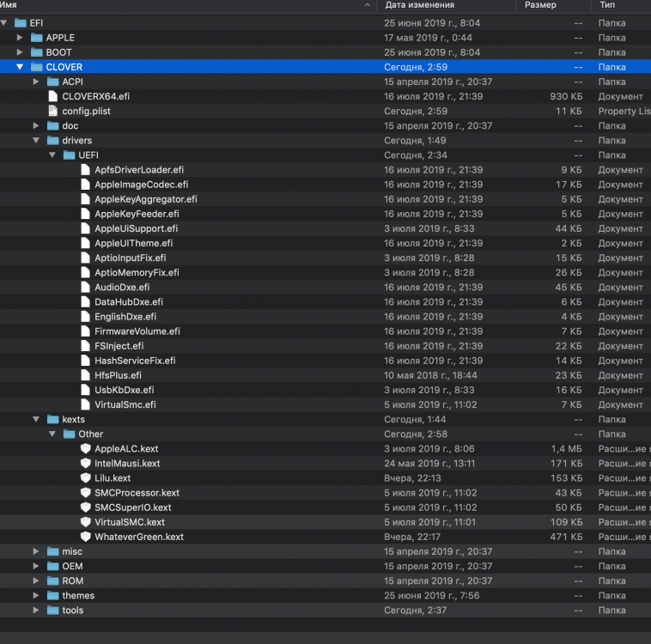Click the CLOVER folder icon
651x644 pixels.
coord(37,67)
